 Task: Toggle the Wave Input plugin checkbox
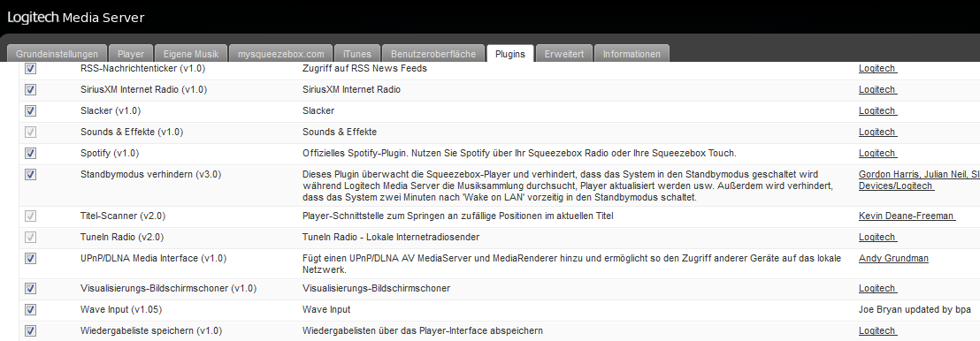coord(30,310)
